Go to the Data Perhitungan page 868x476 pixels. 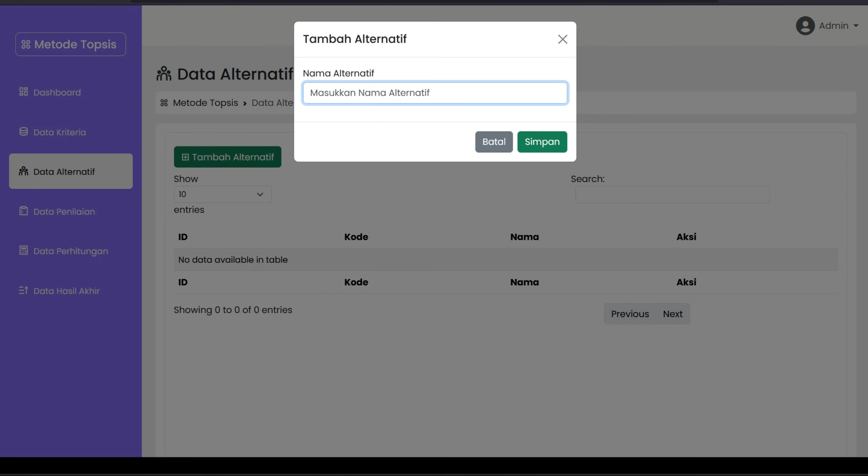[71, 251]
